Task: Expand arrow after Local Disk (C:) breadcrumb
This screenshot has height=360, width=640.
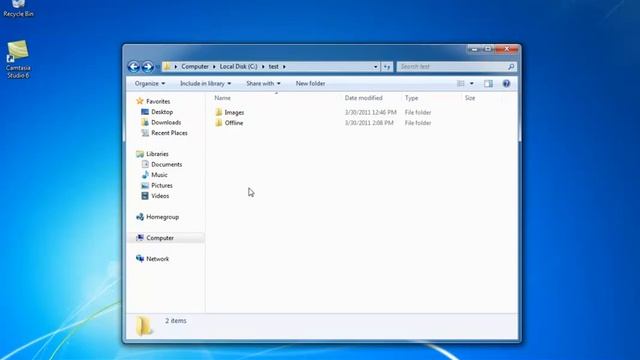Action: point(263,67)
